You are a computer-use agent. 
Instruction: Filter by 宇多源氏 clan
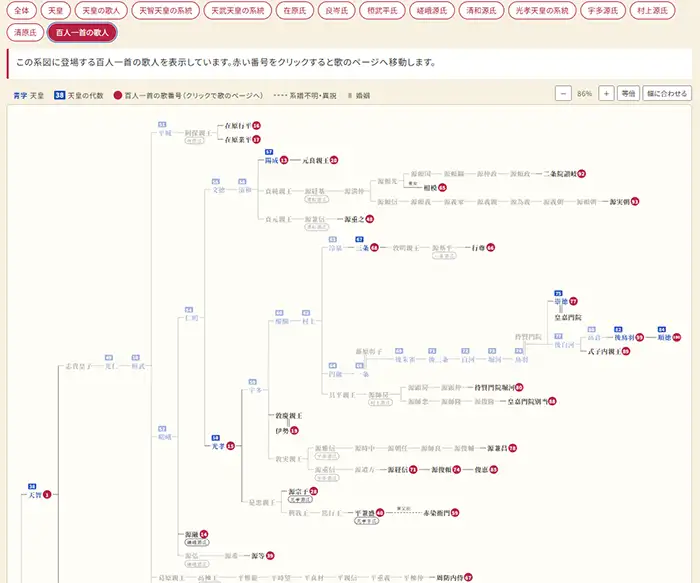603,10
